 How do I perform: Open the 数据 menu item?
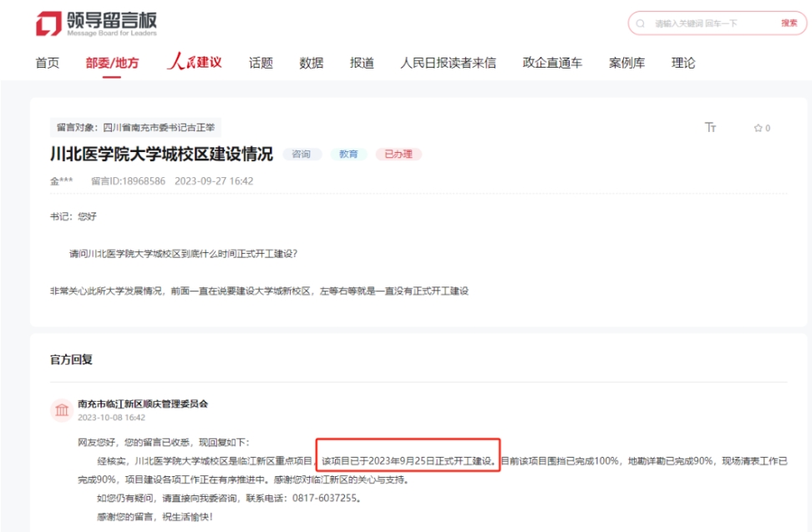(x=311, y=62)
